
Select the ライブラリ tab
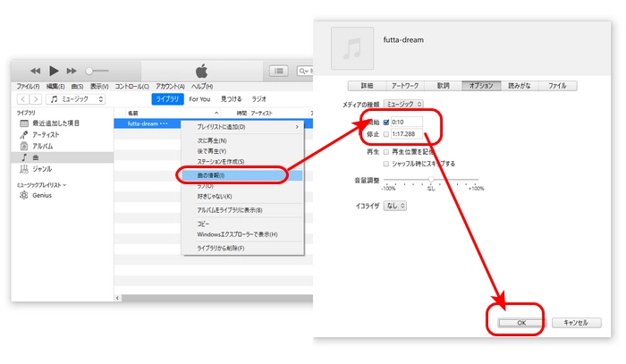tap(168, 99)
